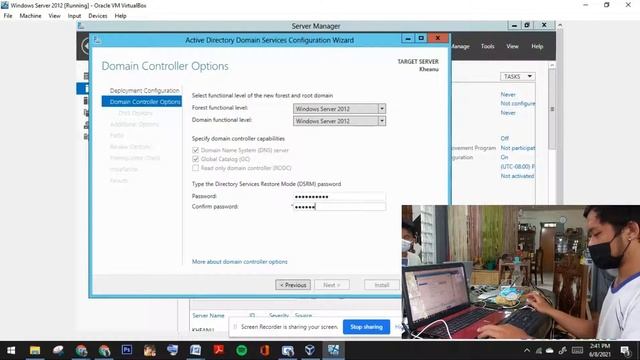Viewport: 640px width, 360px height.
Task: Click the Previous button in the wizard
Action: coord(293,285)
